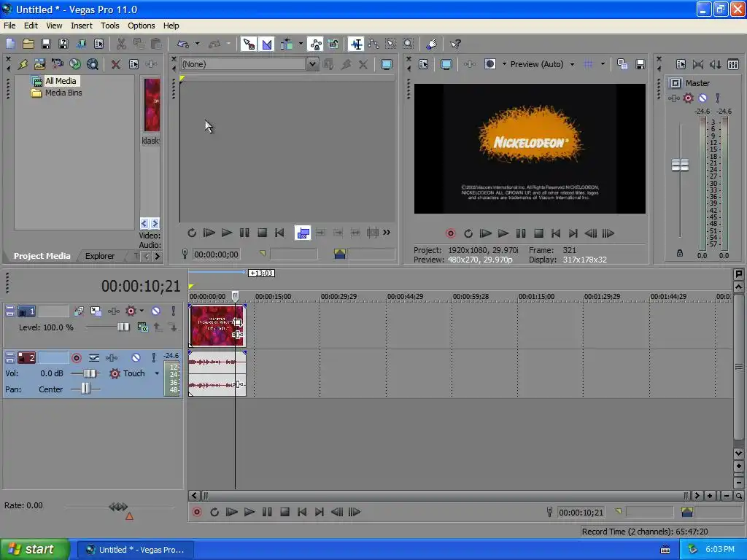Mute video track 1
This screenshot has height=560, width=747.
156,311
